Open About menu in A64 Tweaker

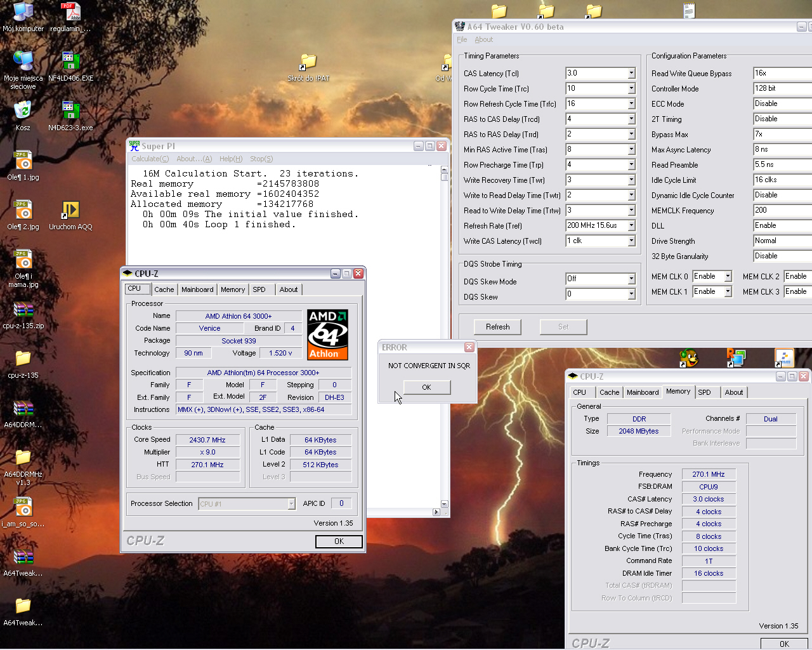pyautogui.click(x=484, y=39)
